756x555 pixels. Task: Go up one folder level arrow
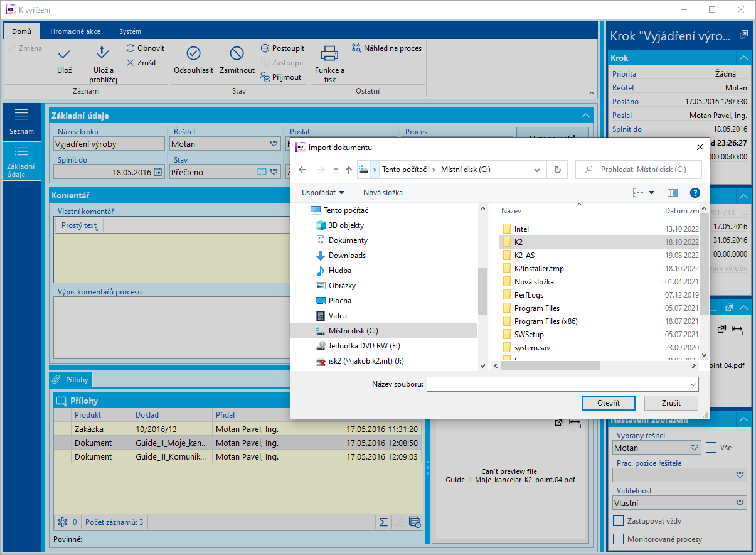click(349, 170)
